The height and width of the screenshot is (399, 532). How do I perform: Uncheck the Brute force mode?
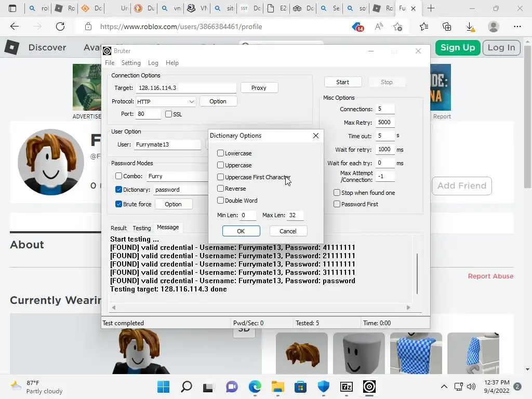coord(118,204)
